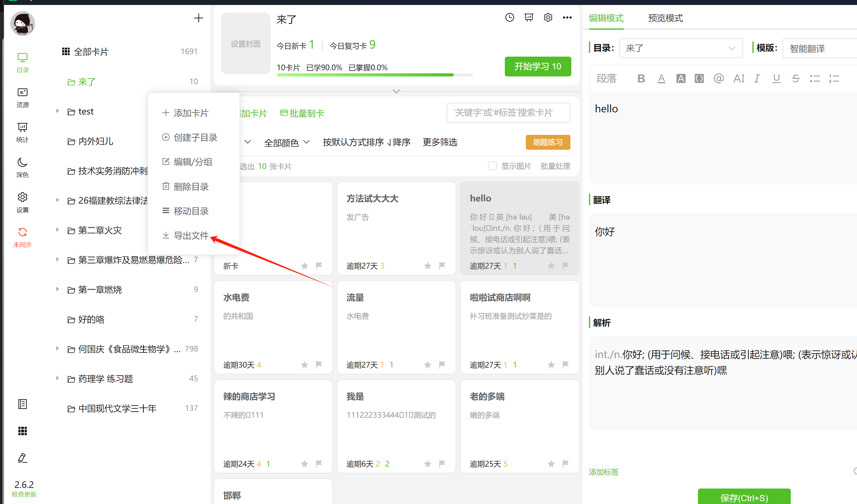Star the 流量 card
Viewport: 857px width, 504px height.
(x=427, y=365)
